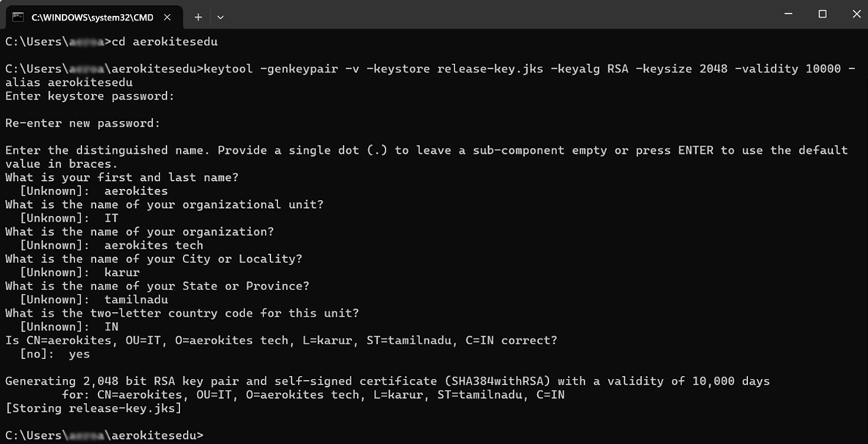
Task: Click the 'Generating 2,048 bit RSA' output line
Action: 387,382
